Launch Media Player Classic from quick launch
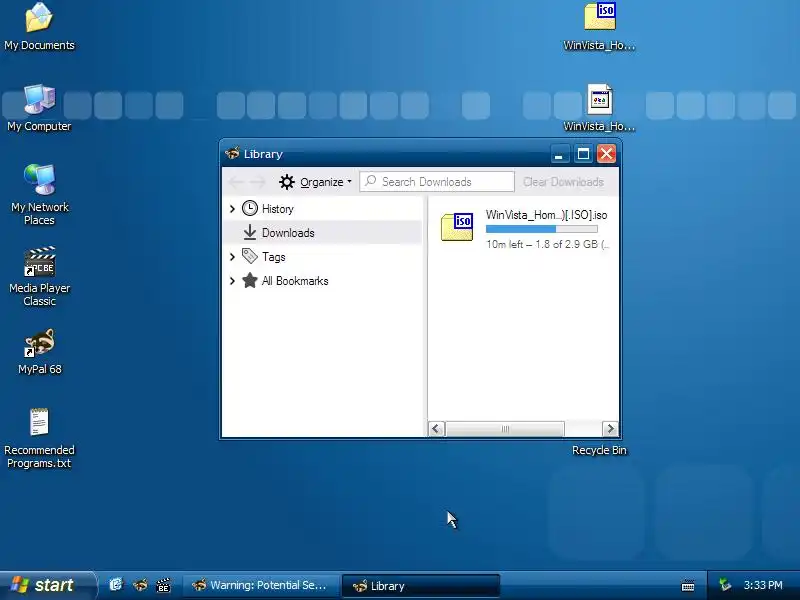 coord(163,585)
